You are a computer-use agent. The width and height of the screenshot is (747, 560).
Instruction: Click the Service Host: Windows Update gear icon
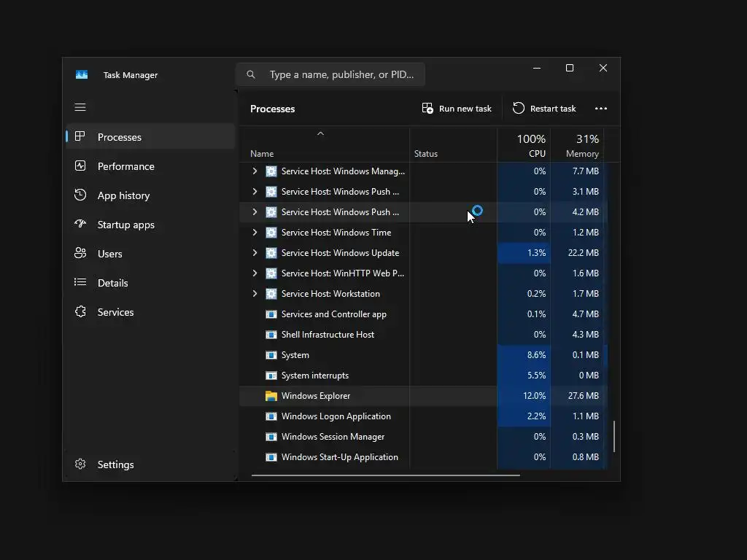click(271, 253)
